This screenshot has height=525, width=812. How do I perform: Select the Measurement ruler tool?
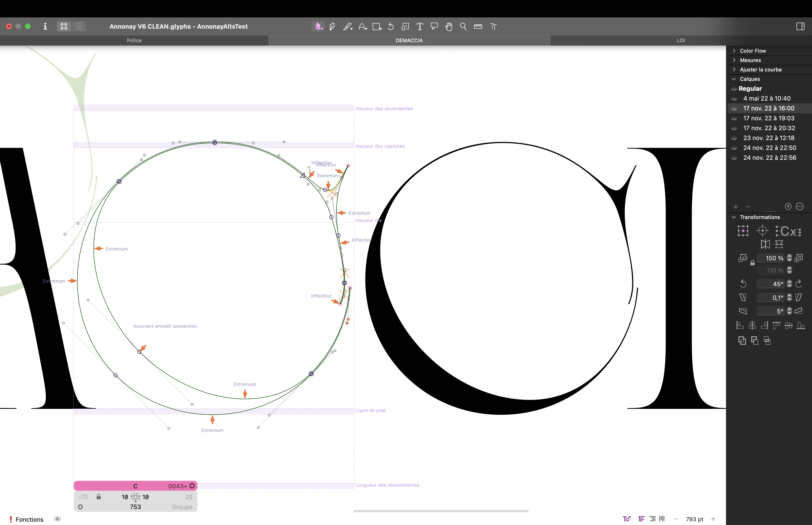tap(478, 26)
